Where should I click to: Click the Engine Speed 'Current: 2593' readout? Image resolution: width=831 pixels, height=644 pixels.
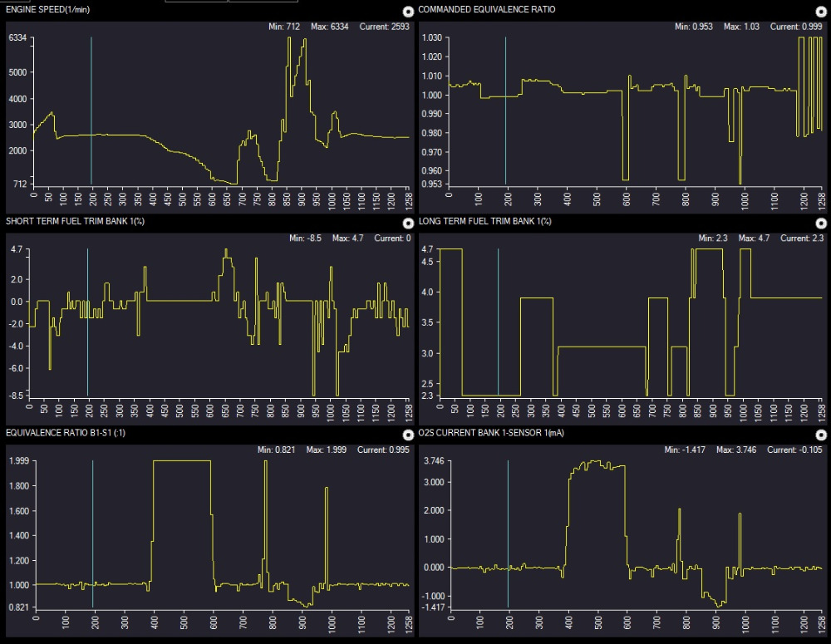[x=383, y=27]
